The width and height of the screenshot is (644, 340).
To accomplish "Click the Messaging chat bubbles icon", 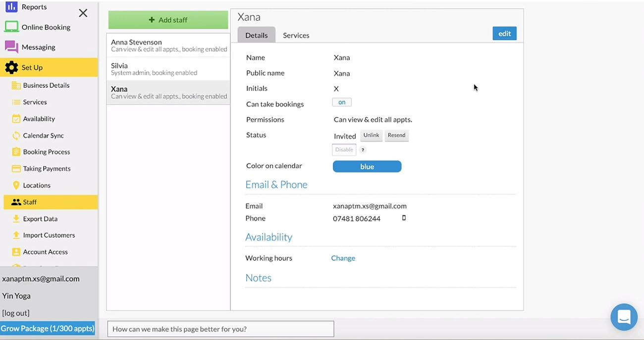I will click(11, 47).
